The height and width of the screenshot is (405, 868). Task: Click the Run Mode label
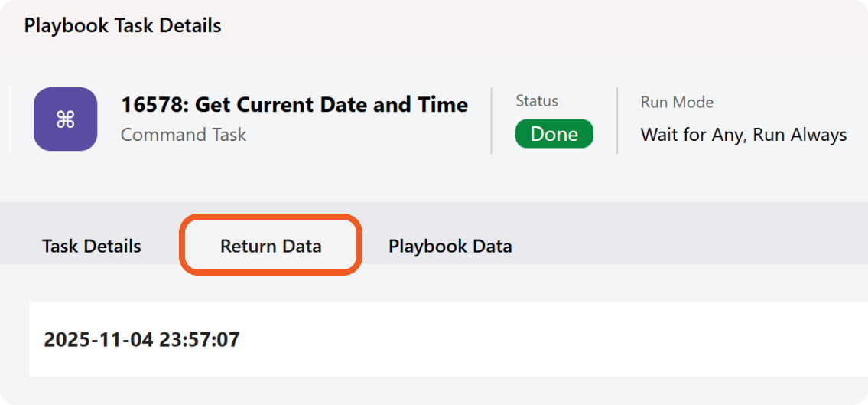[677, 102]
